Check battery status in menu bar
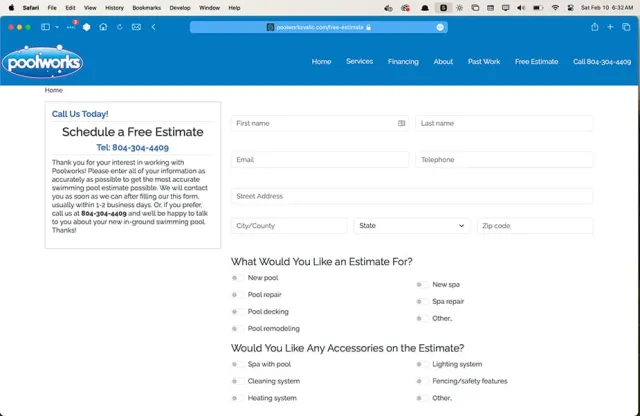 coord(538,8)
